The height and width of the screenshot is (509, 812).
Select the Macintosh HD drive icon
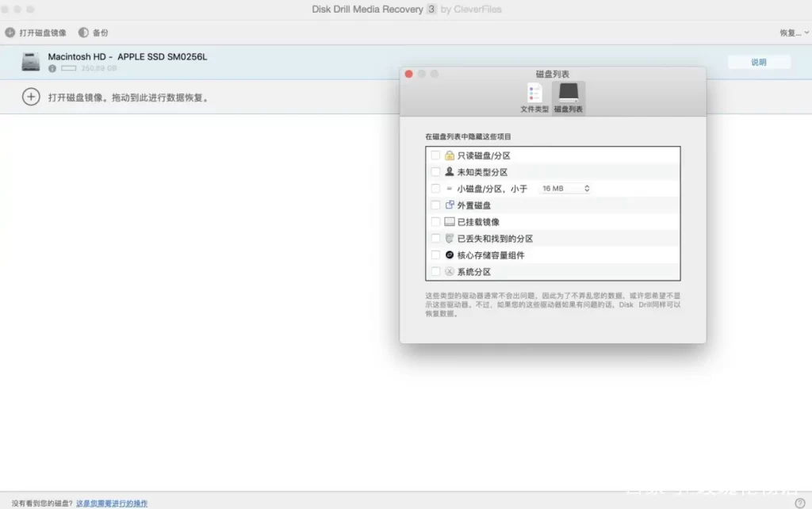point(31,62)
